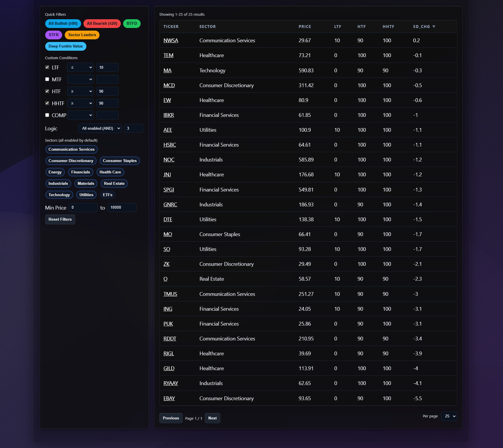This screenshot has width=503, height=448.
Task: Toggle the Real Estate sector chip
Action: [x=114, y=184]
